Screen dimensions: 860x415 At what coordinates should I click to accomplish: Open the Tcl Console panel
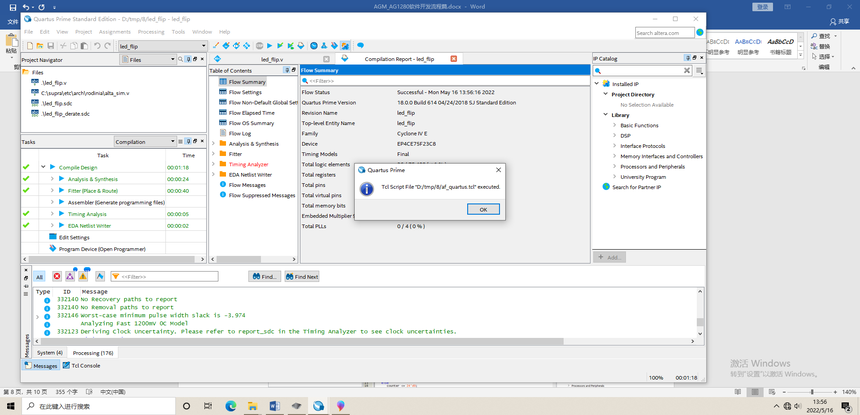tap(82, 366)
